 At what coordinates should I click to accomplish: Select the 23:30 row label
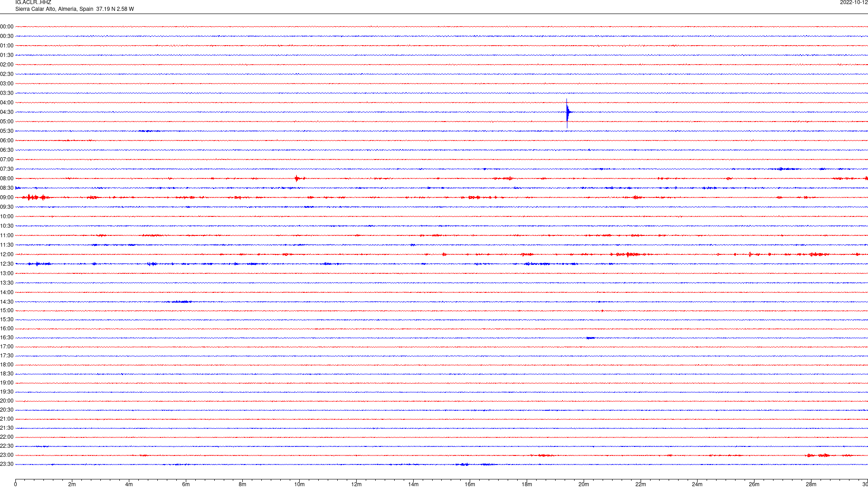[x=7, y=464]
